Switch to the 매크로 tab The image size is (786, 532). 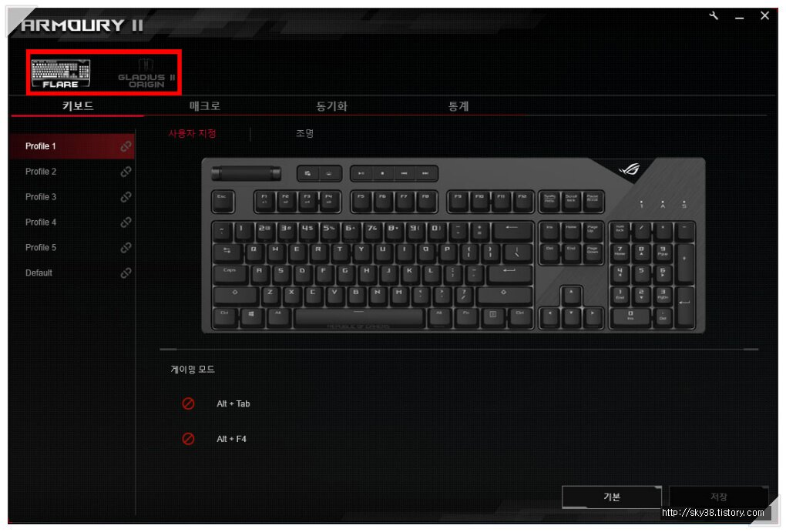[x=204, y=105]
